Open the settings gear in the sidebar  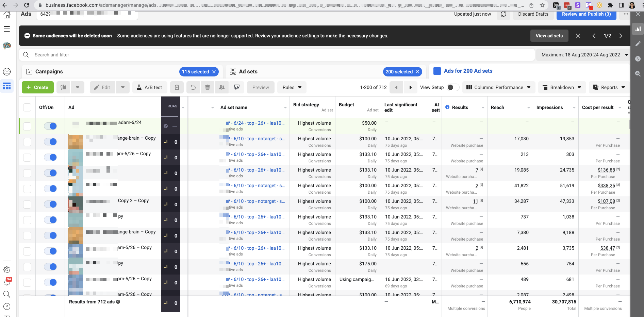7,270
